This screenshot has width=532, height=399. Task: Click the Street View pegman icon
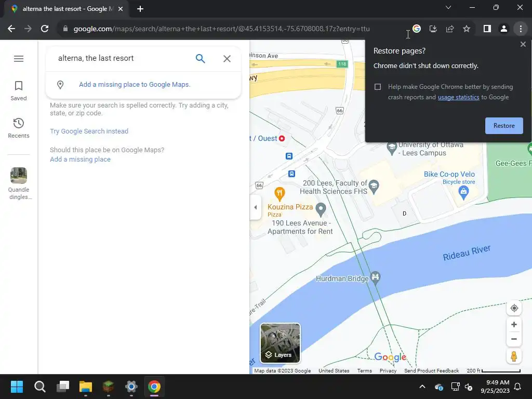pos(514,356)
